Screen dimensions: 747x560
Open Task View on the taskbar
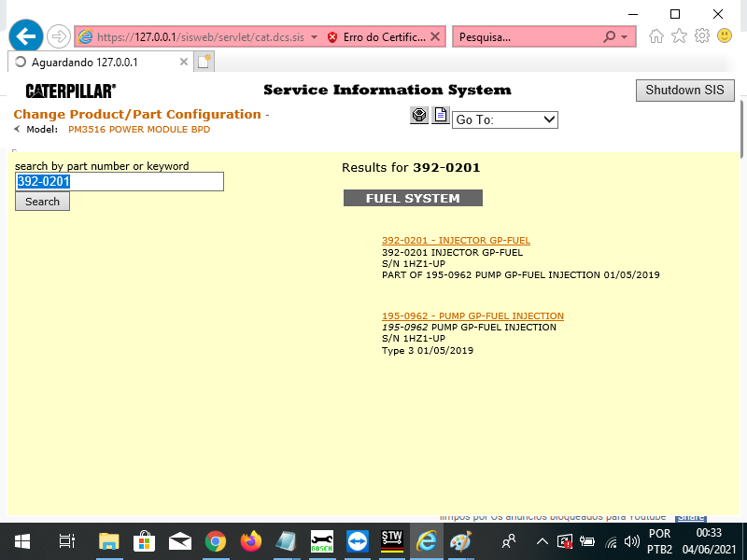coord(66,541)
